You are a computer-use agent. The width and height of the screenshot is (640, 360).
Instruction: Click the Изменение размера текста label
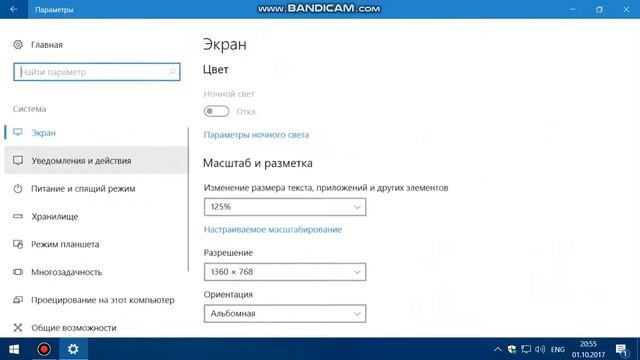pyautogui.click(x=326, y=188)
